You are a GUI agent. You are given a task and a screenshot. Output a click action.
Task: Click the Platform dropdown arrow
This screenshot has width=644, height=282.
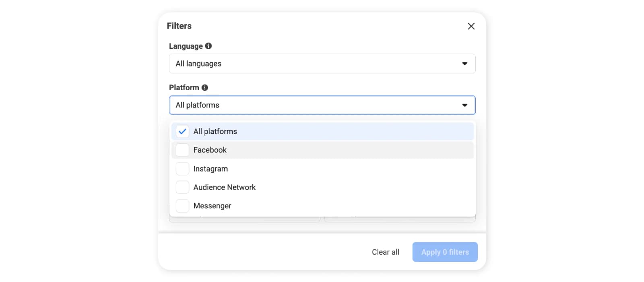pos(464,105)
